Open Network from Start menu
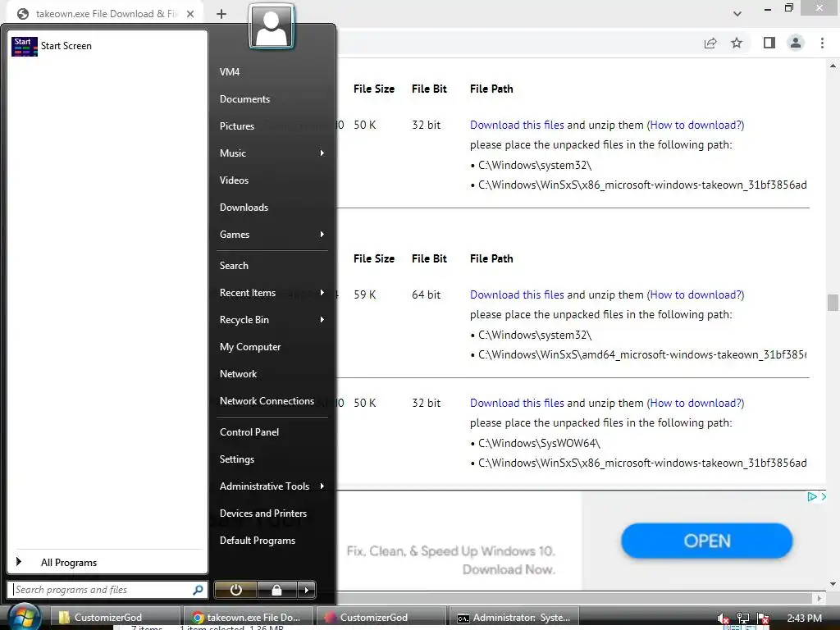 pyautogui.click(x=239, y=374)
